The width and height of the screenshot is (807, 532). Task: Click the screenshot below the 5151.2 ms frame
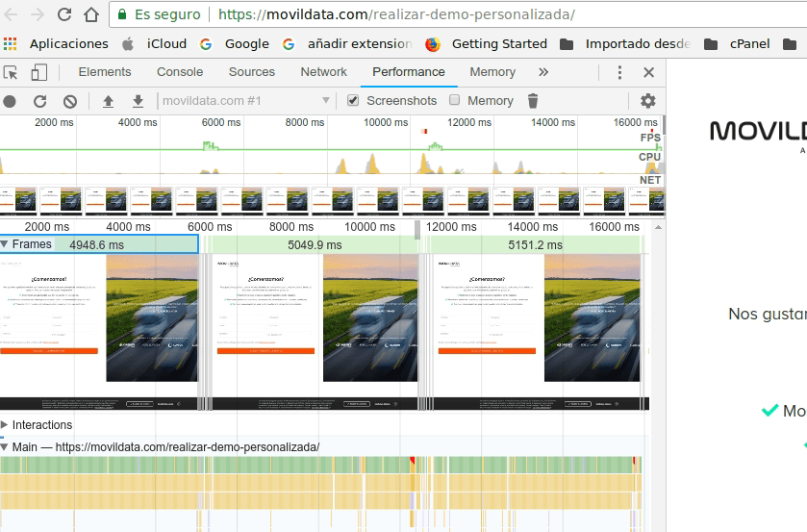(538, 332)
